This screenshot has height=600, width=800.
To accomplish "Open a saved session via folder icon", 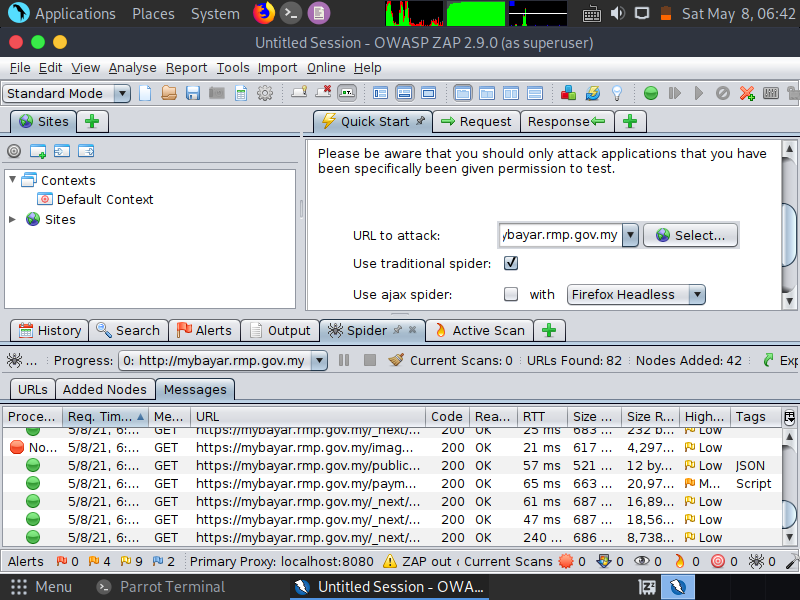I will 169,93.
